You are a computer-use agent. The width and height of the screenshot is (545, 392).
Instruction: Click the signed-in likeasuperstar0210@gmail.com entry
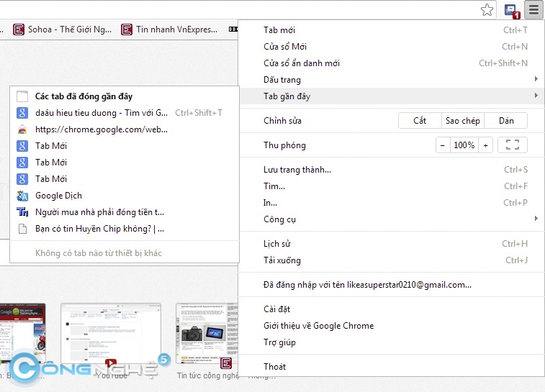(392, 285)
